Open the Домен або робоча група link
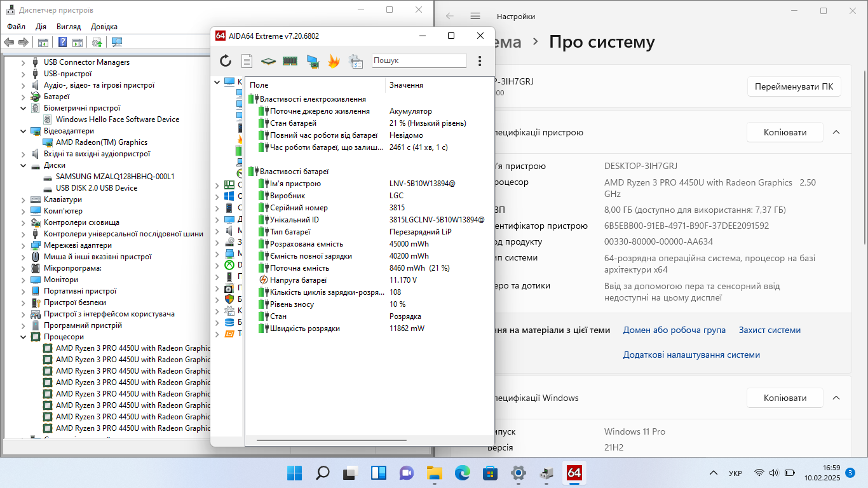 (x=674, y=330)
